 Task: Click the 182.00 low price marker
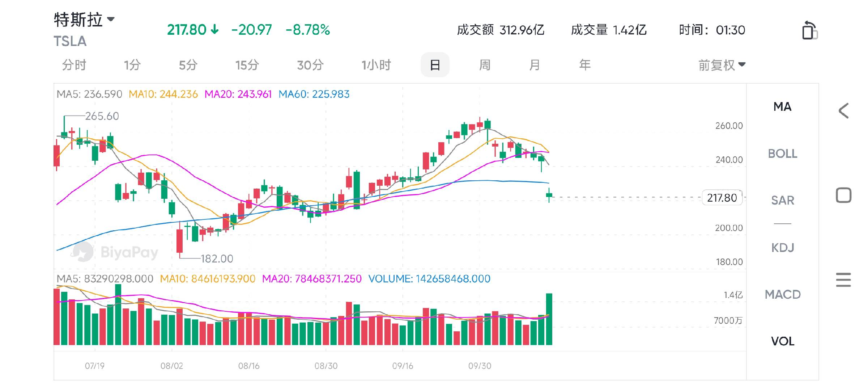tap(217, 258)
